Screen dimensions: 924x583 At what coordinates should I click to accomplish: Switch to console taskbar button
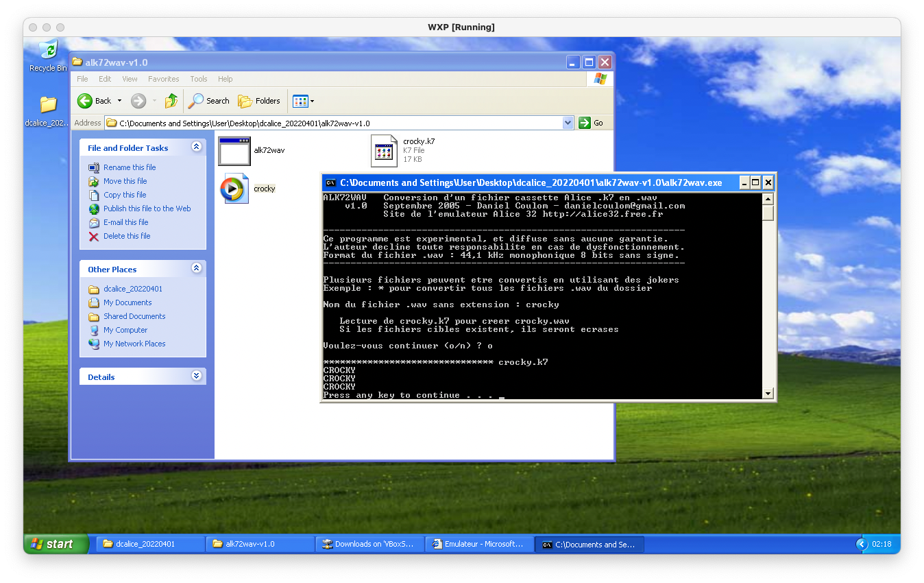coord(589,544)
